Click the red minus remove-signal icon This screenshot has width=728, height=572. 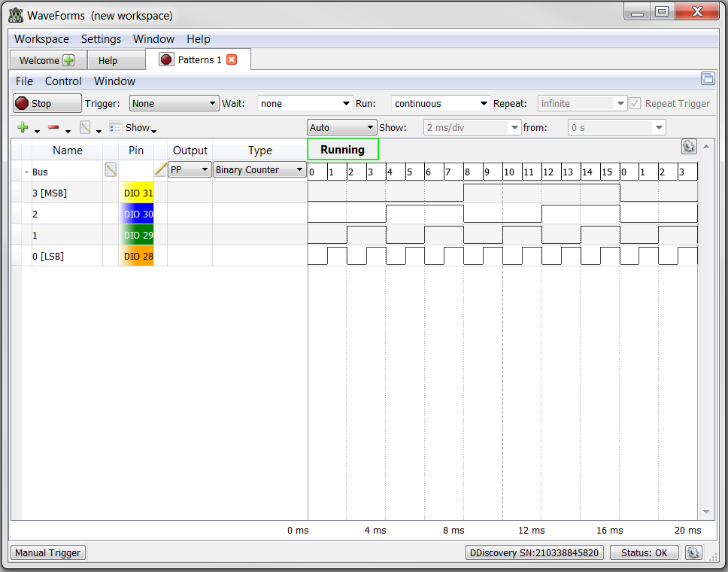[x=53, y=127]
